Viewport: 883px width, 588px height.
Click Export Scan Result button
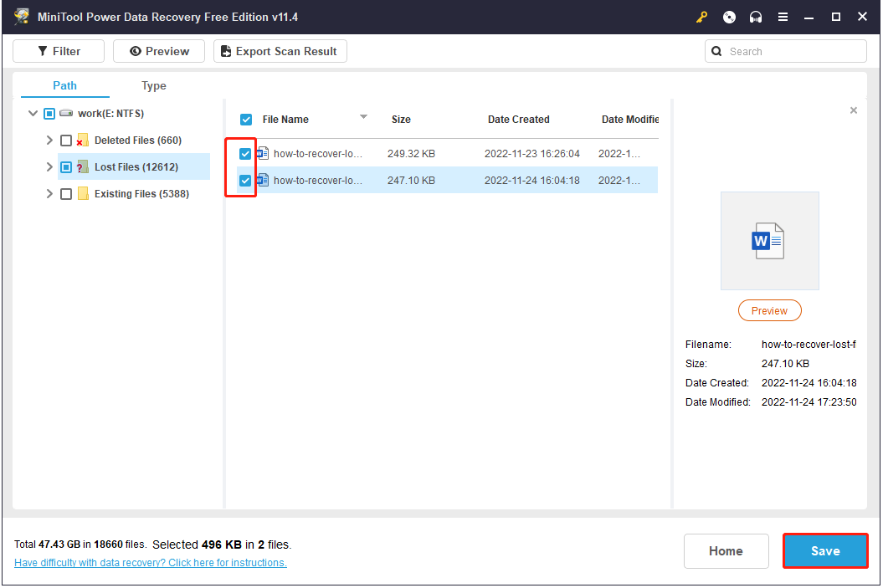280,51
